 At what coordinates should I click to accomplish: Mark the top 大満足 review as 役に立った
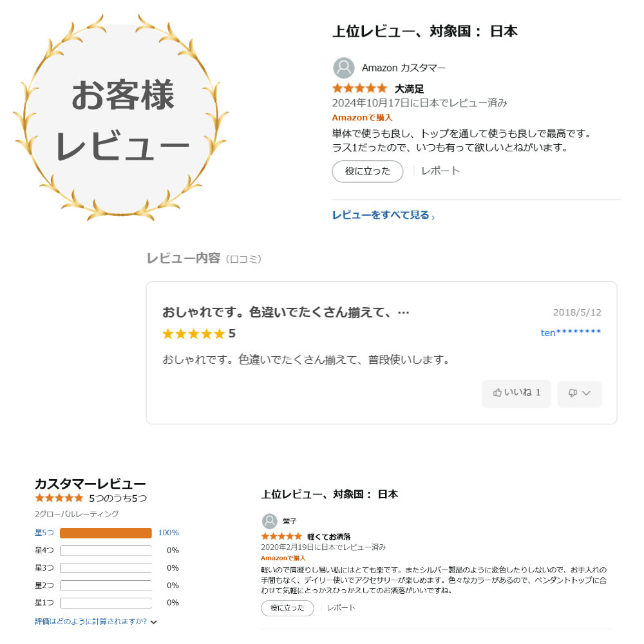(367, 171)
